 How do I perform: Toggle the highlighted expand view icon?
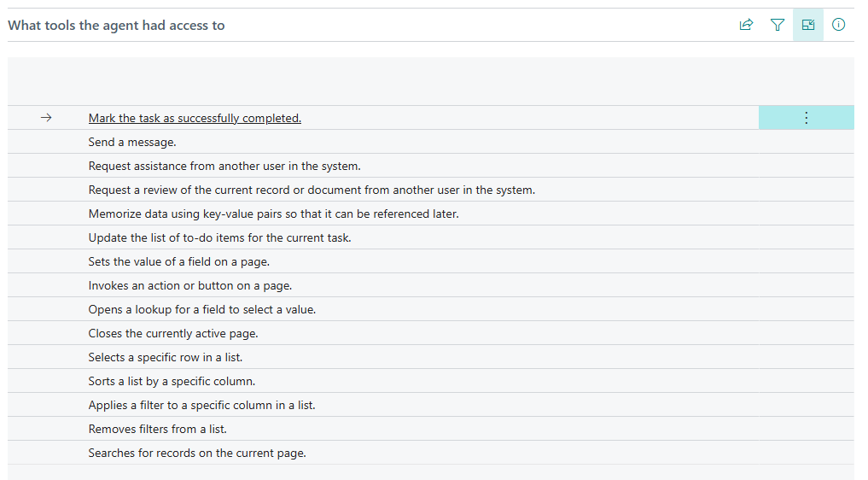[x=807, y=26]
